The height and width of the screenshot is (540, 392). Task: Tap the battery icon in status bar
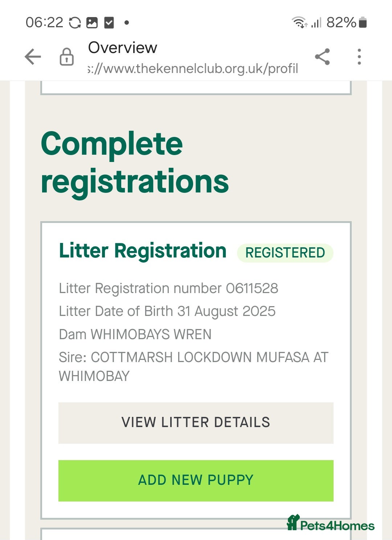[363, 23]
